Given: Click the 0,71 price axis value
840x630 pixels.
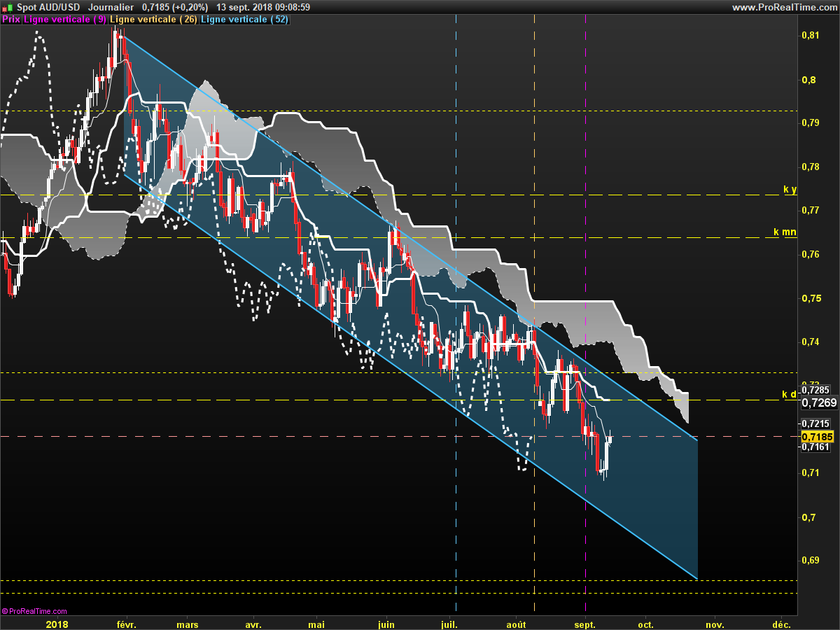Looking at the screenshot, I should 809,473.
